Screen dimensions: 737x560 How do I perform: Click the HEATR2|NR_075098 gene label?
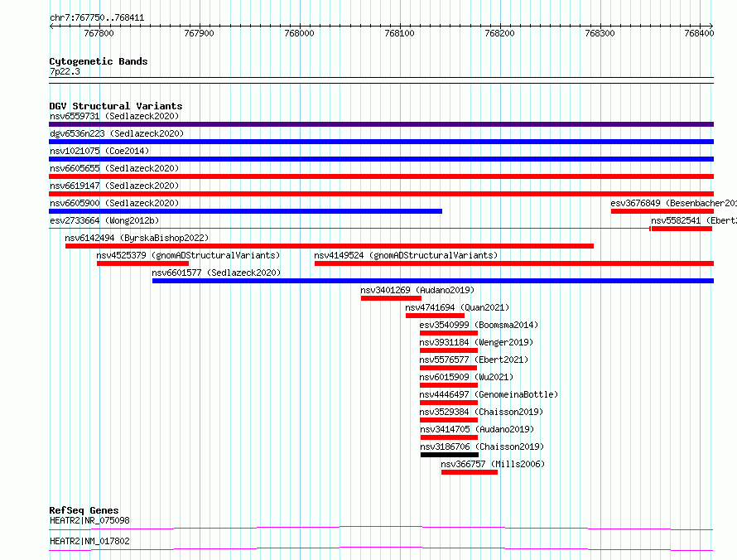pyautogui.click(x=89, y=520)
